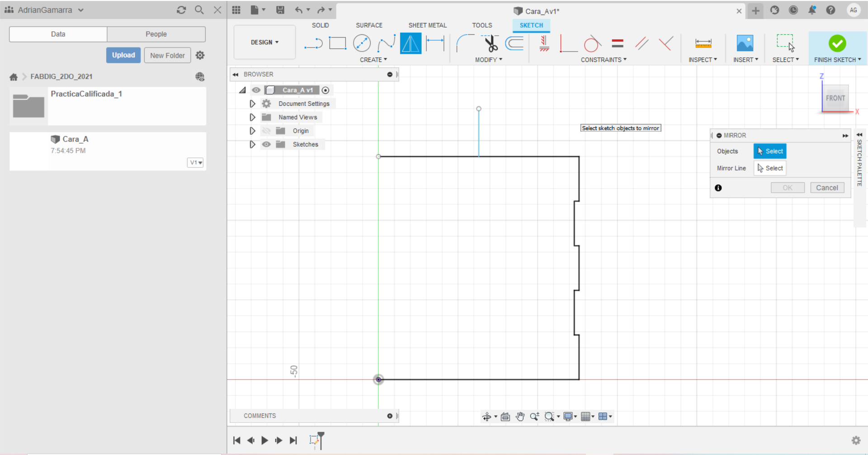Screen dimensions: 868x455
Task: Open the MODIFY dropdown menu
Action: pyautogui.click(x=489, y=60)
